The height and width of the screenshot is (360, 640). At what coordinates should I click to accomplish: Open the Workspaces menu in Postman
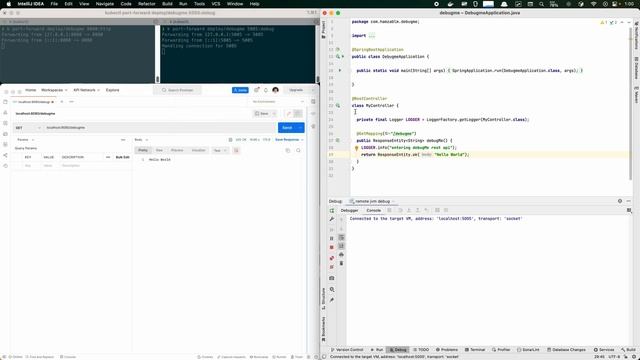54,90
